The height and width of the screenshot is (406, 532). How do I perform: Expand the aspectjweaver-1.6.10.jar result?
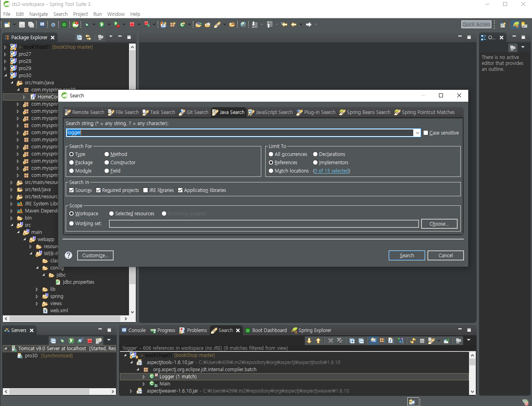(x=131, y=391)
